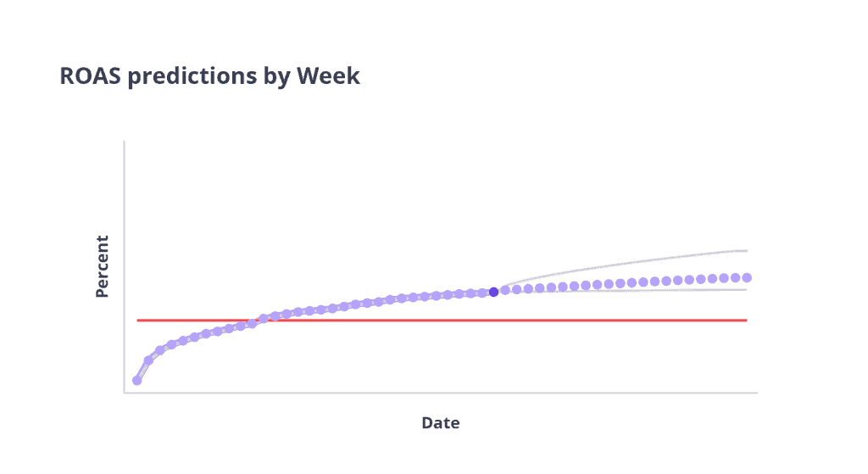
Task: Click the "ROAS predictions by Week" chart title
Action: point(209,76)
